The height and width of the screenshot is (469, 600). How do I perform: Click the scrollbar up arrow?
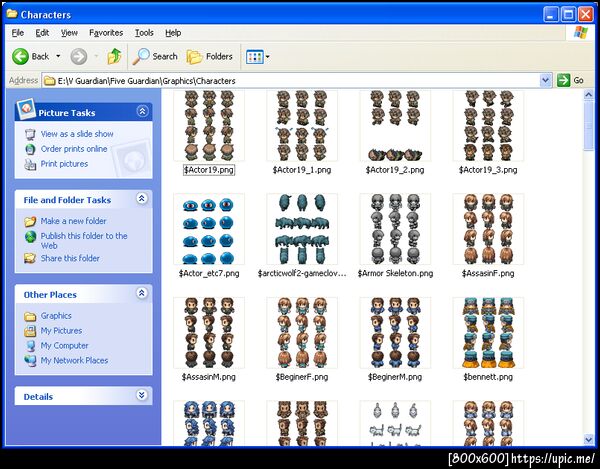589,95
